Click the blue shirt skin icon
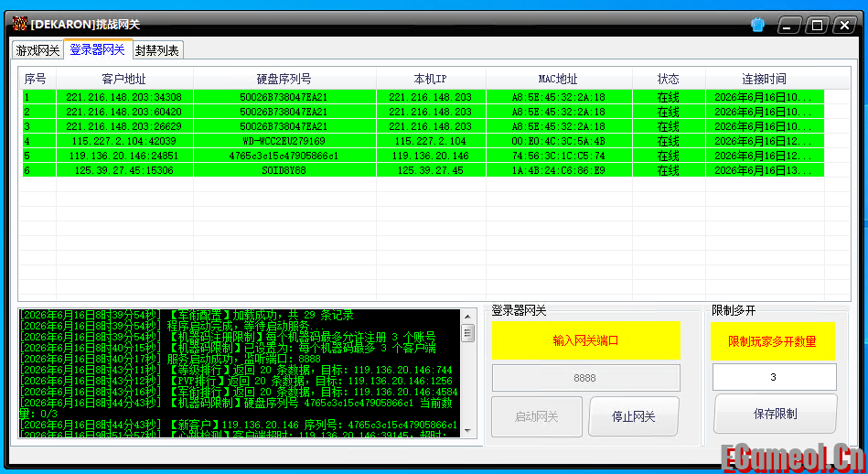 (x=757, y=25)
